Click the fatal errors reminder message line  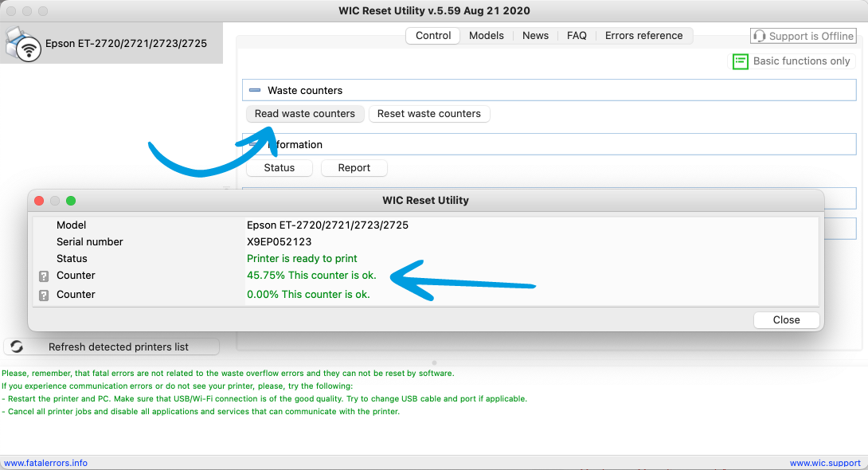point(228,373)
